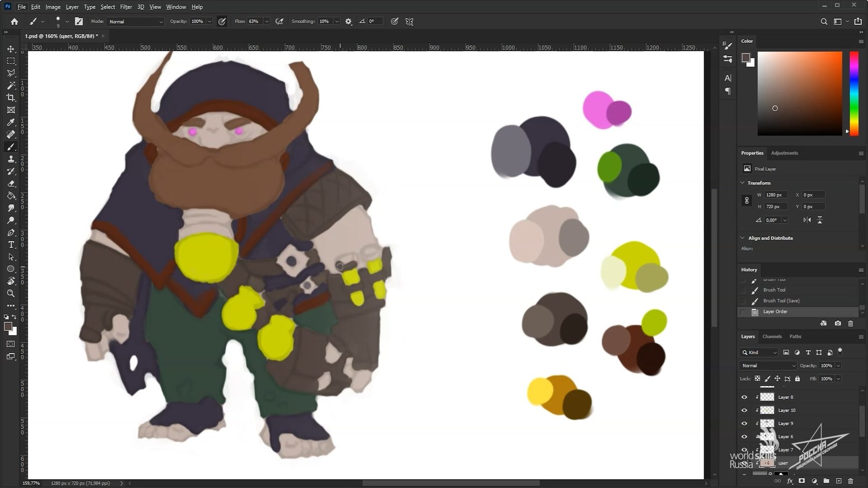Click the foreground color swatch in toolbar
Screen dimensions: 868x488
click(8, 326)
